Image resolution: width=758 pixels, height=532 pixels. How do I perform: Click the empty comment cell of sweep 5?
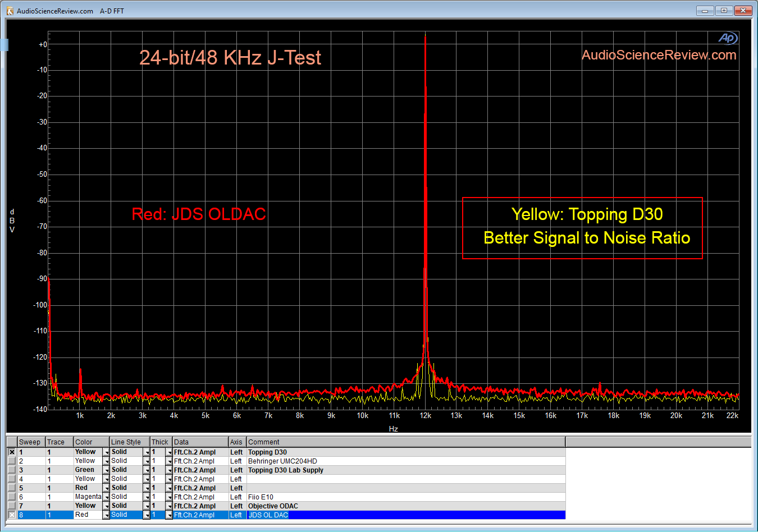406,488
